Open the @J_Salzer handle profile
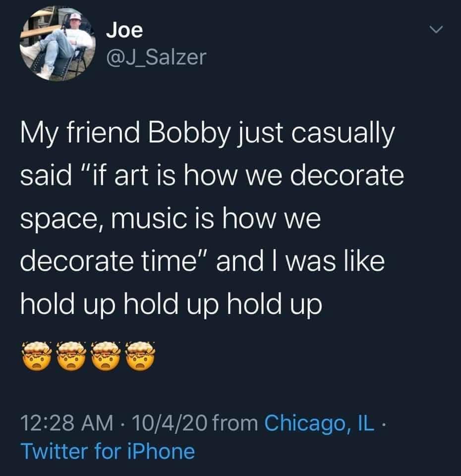The height and width of the screenshot is (476, 461). (156, 58)
